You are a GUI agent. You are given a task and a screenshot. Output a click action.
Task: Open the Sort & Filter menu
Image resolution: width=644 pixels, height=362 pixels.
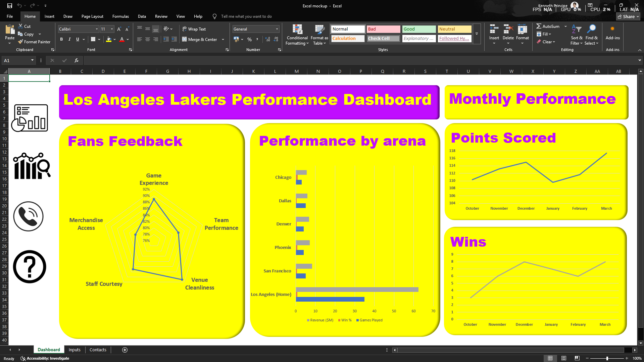pyautogui.click(x=577, y=35)
